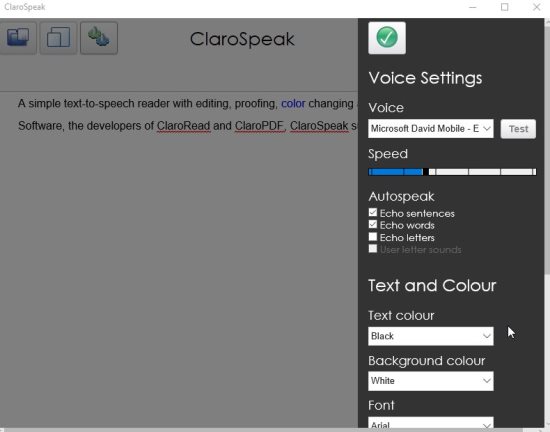Expand the Text colour dropdown showing Black
Viewport: 550px width, 432px height.
431,336
